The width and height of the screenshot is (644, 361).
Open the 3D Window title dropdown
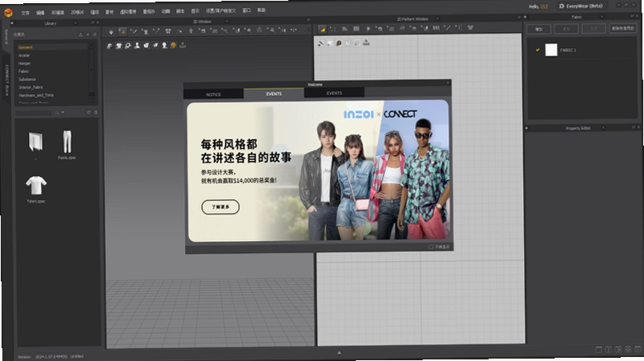[x=227, y=21]
